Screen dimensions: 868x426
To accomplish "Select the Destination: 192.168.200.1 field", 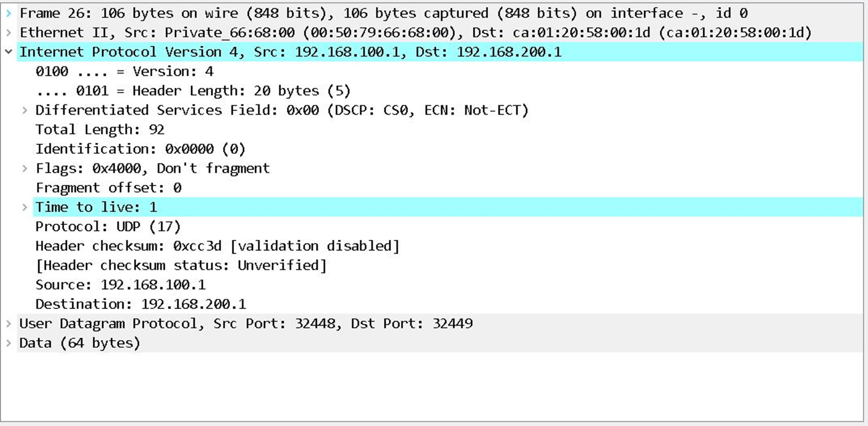I will (131, 304).
